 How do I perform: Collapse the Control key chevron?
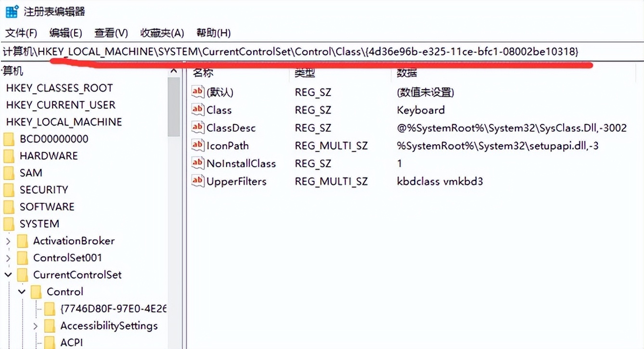point(22,291)
